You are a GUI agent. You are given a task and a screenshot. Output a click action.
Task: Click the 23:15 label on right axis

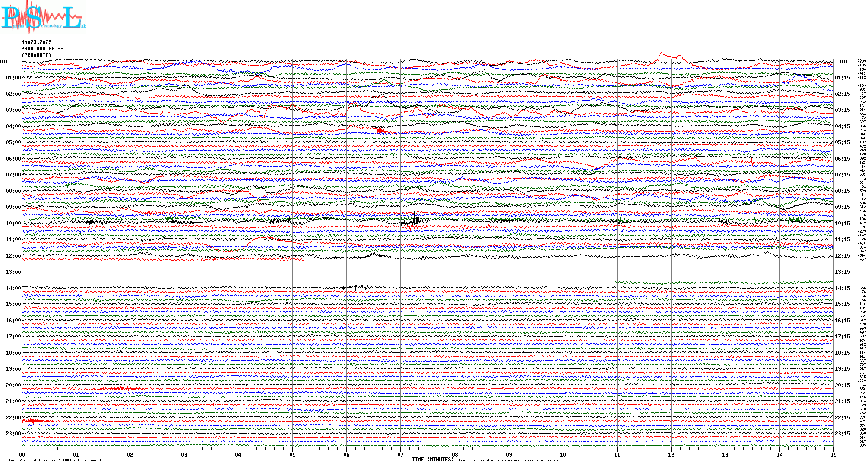[x=842, y=434]
